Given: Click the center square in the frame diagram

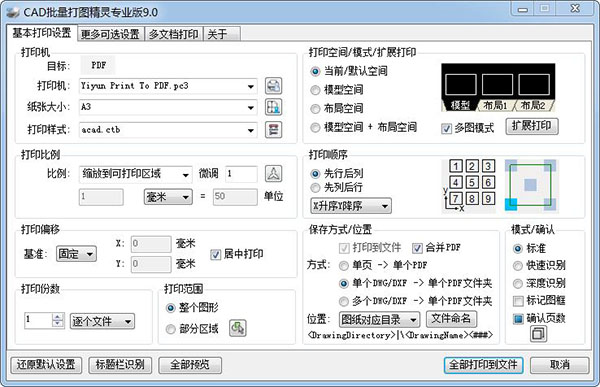Looking at the screenshot, I should pyautogui.click(x=530, y=185).
